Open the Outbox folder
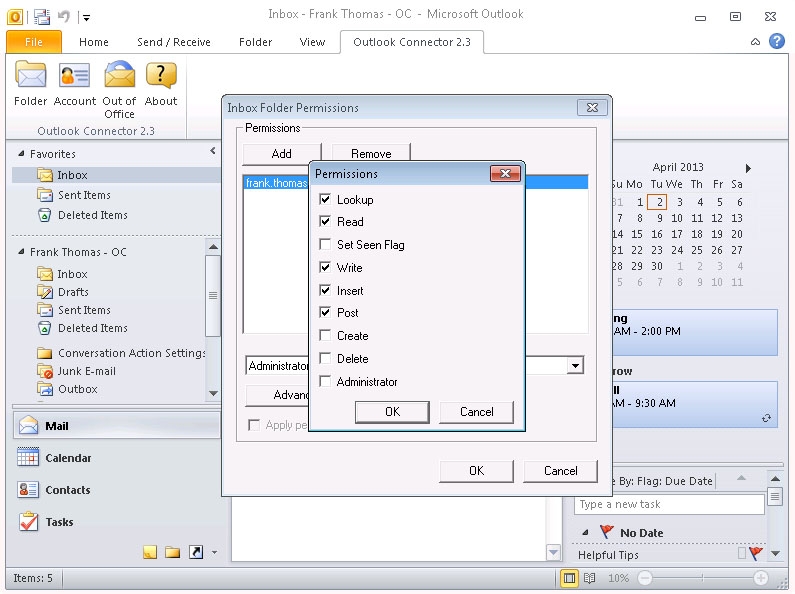795x594 pixels. (78, 389)
